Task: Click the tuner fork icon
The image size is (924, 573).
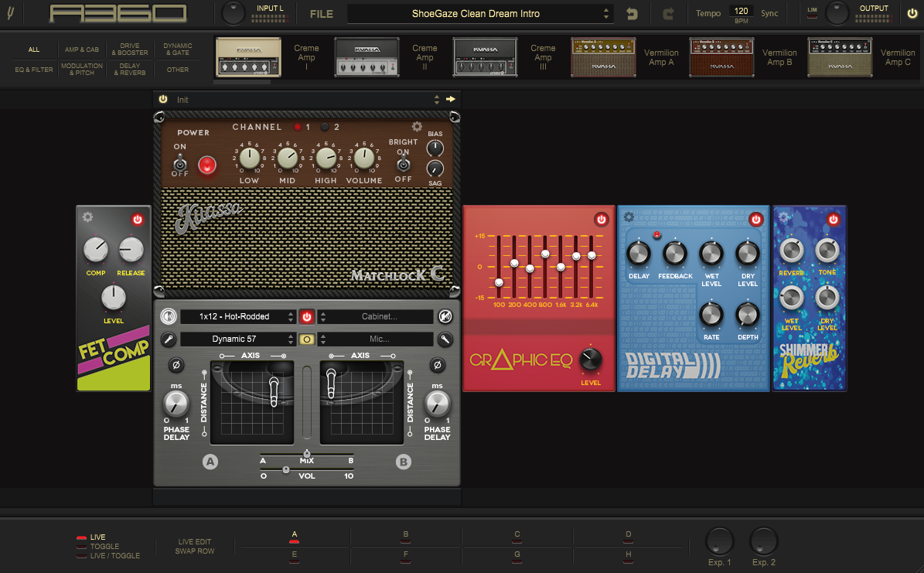Action: point(11,12)
